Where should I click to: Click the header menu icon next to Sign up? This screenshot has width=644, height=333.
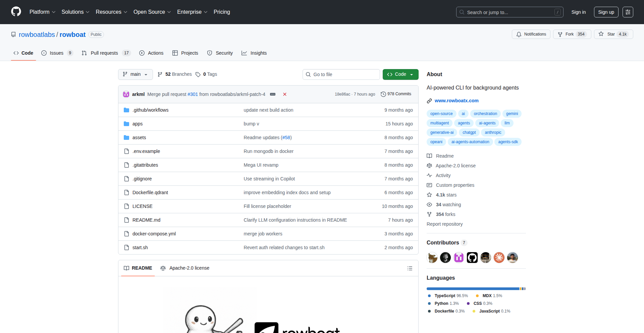click(628, 12)
